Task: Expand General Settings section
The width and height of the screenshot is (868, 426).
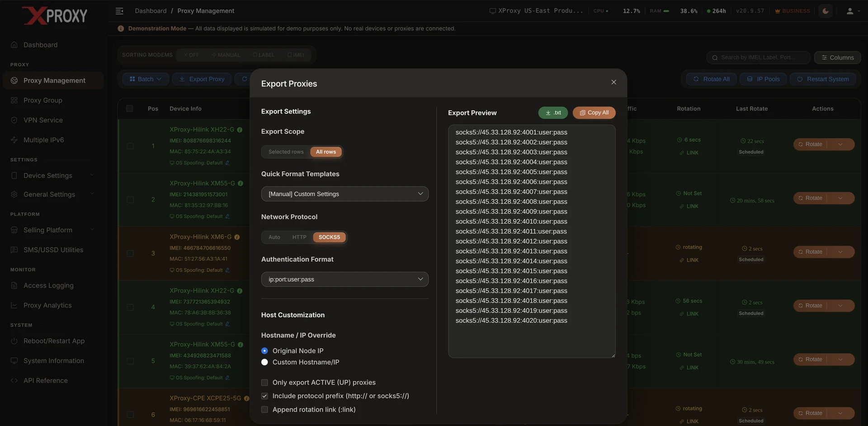Action: pos(53,194)
